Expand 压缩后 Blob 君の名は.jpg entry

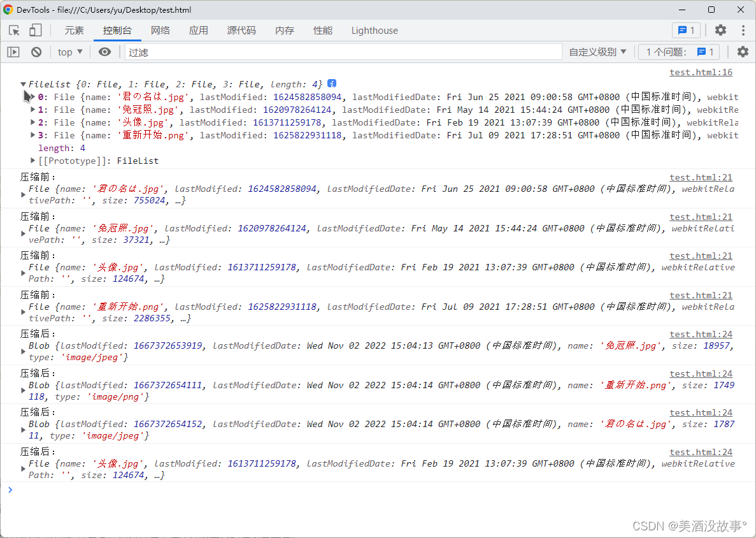pyautogui.click(x=23, y=430)
